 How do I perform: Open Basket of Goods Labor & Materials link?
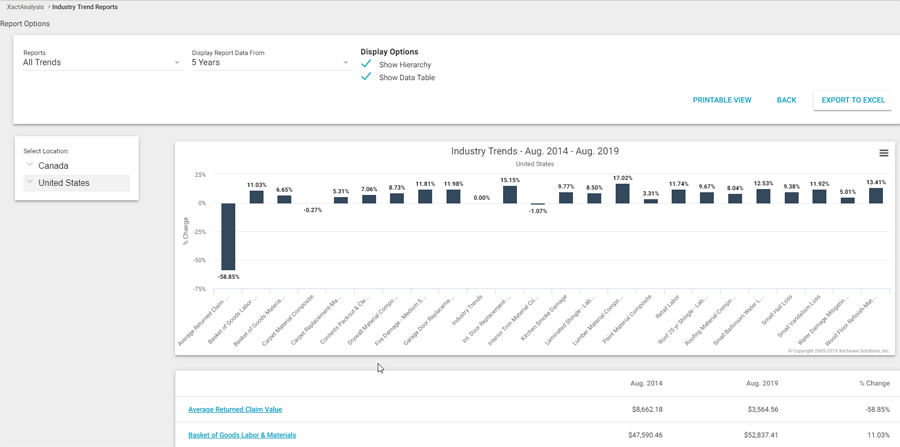(242, 435)
